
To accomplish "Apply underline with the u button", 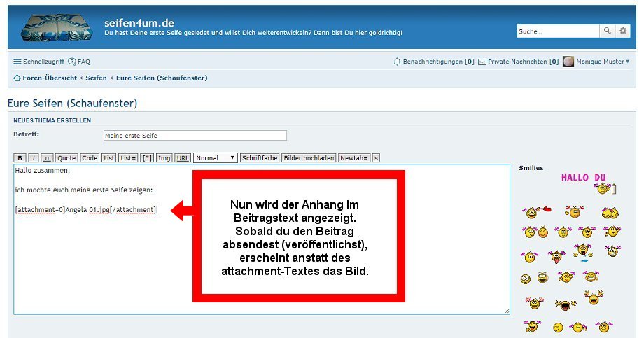I will [x=47, y=158].
